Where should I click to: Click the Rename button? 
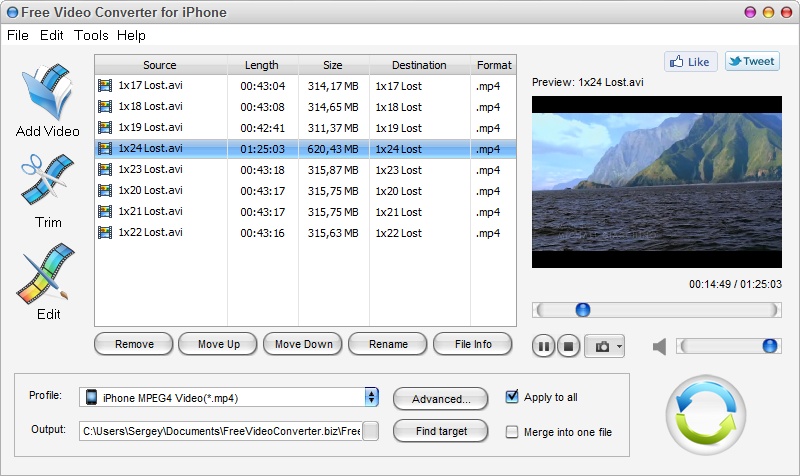coord(388,344)
